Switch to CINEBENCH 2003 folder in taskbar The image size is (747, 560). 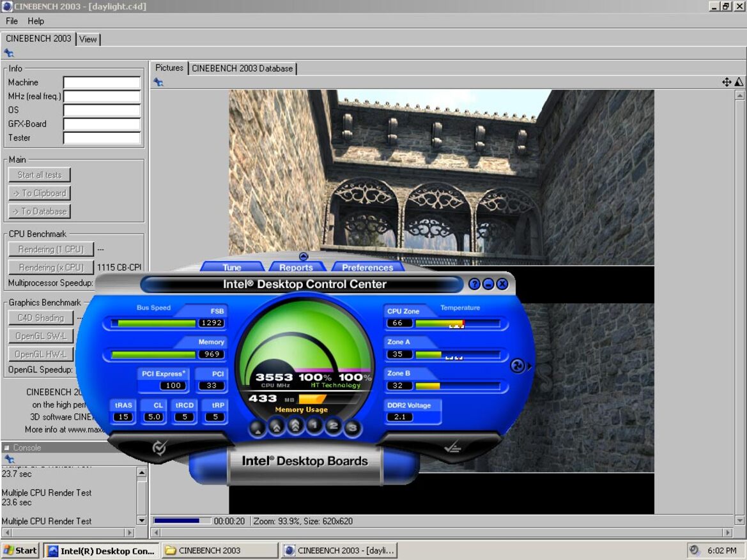(220, 550)
